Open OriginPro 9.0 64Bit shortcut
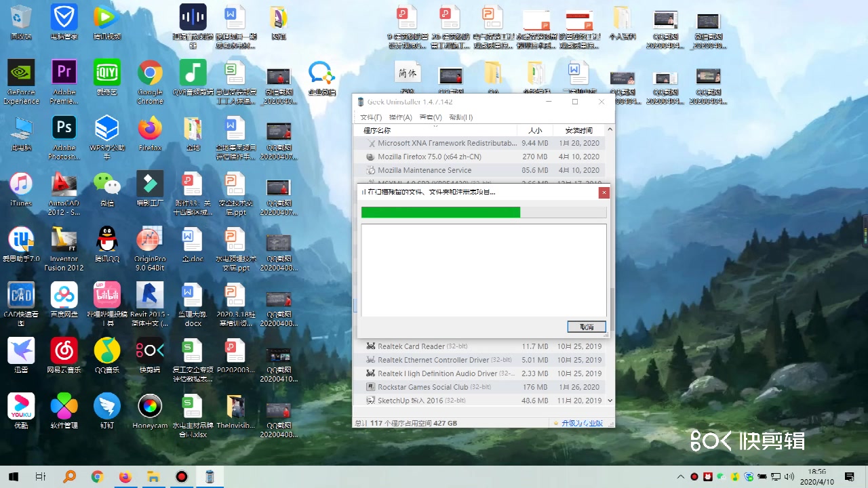 point(150,248)
